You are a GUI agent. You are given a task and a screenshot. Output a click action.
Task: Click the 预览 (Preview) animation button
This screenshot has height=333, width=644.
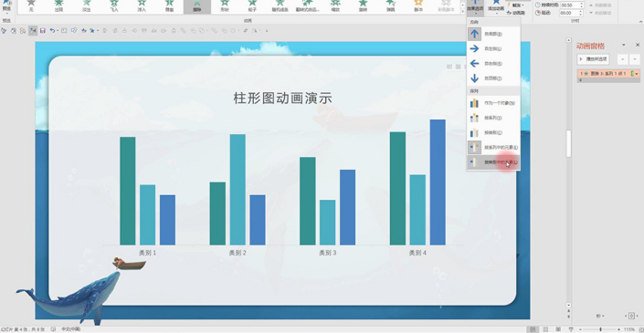point(6,6)
